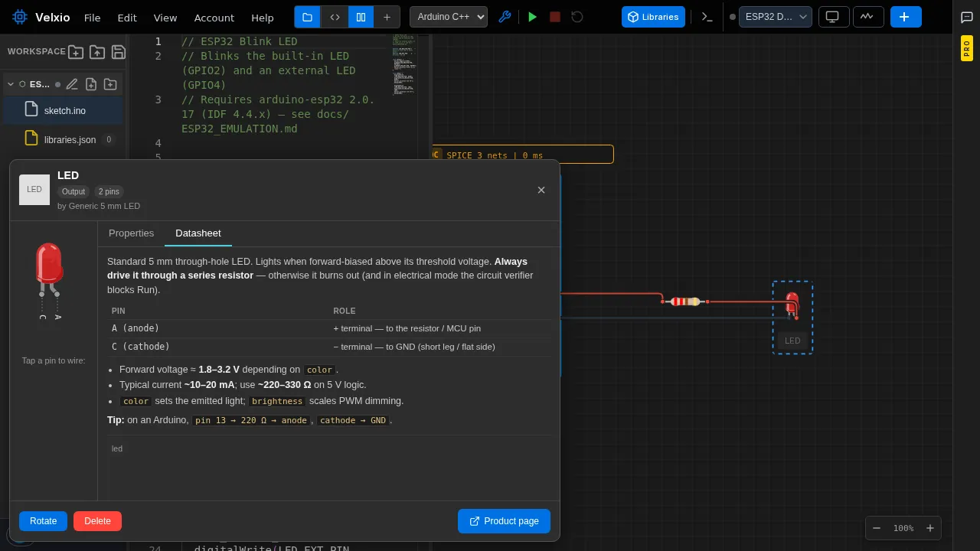The height and width of the screenshot is (551, 980).
Task: Click the Velxio chip logo
Action: pyautogui.click(x=20, y=17)
